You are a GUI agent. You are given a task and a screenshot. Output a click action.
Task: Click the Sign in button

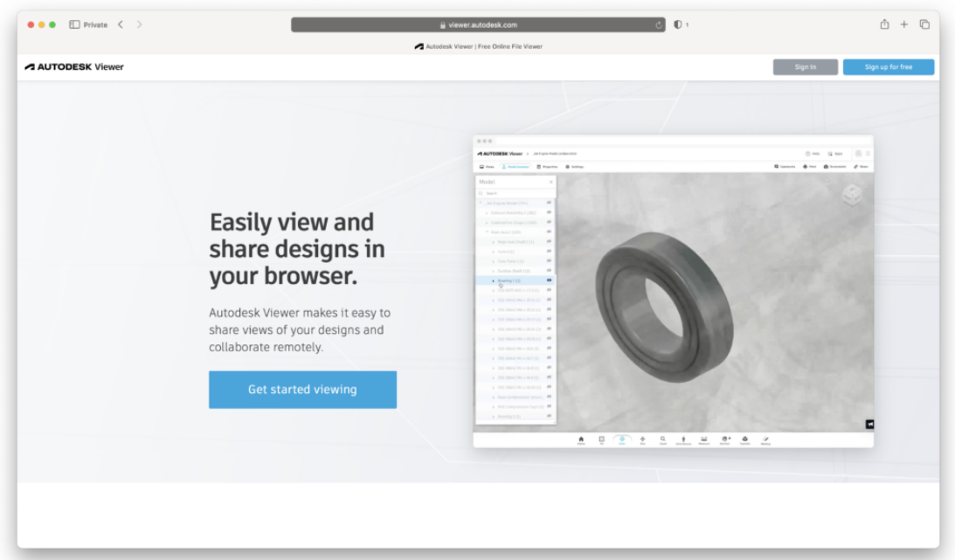[x=806, y=67]
